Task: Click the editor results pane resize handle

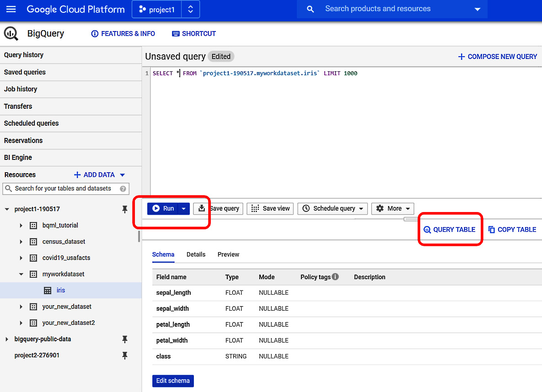Action: tap(411, 219)
